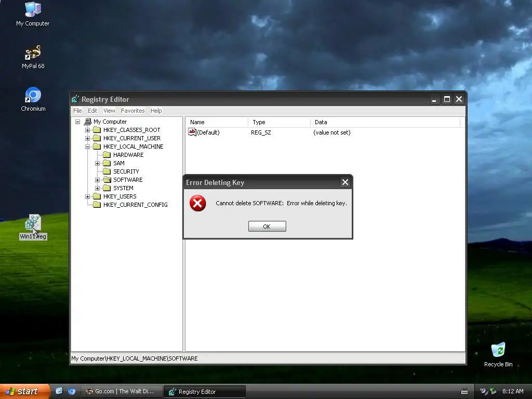Select the HKEY_LOCAL_MACHINE folder icon
The width and height of the screenshot is (532, 399).
97,147
